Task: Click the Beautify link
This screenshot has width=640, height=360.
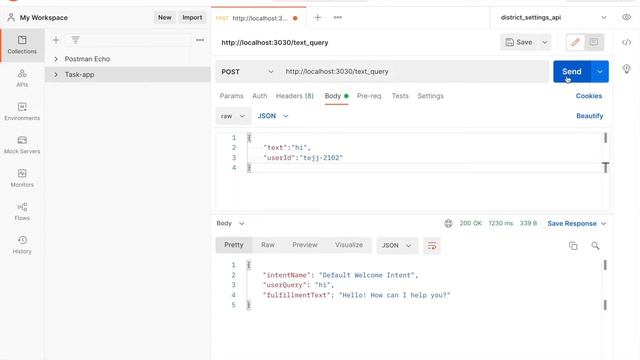Action: coord(589,116)
